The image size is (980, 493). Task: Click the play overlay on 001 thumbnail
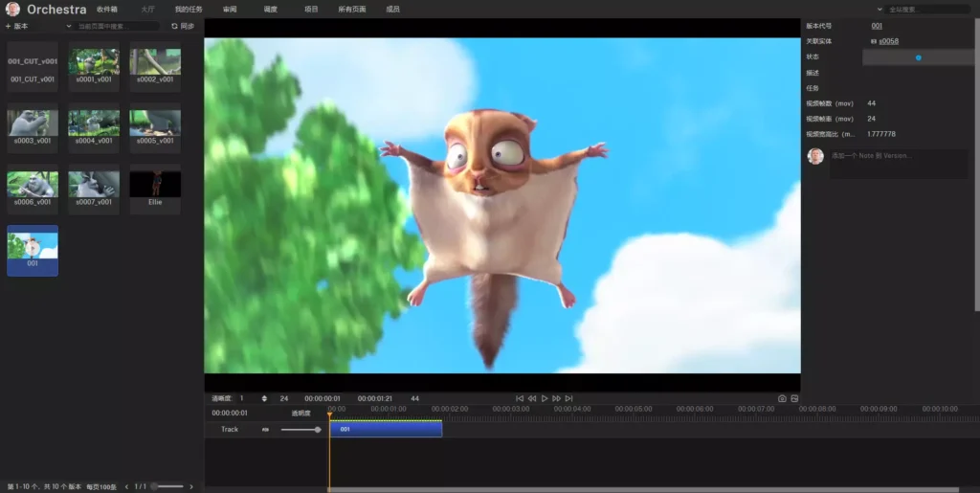tap(33, 249)
